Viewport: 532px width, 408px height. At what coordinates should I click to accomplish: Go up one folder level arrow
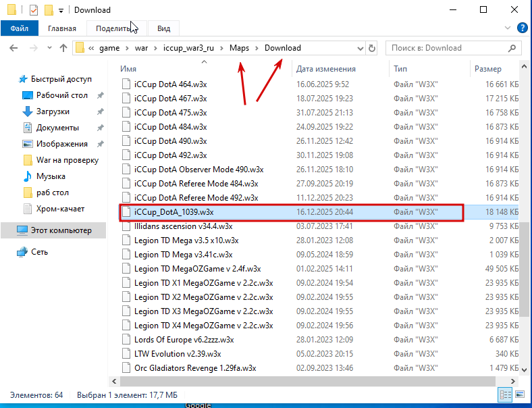pyautogui.click(x=63, y=48)
